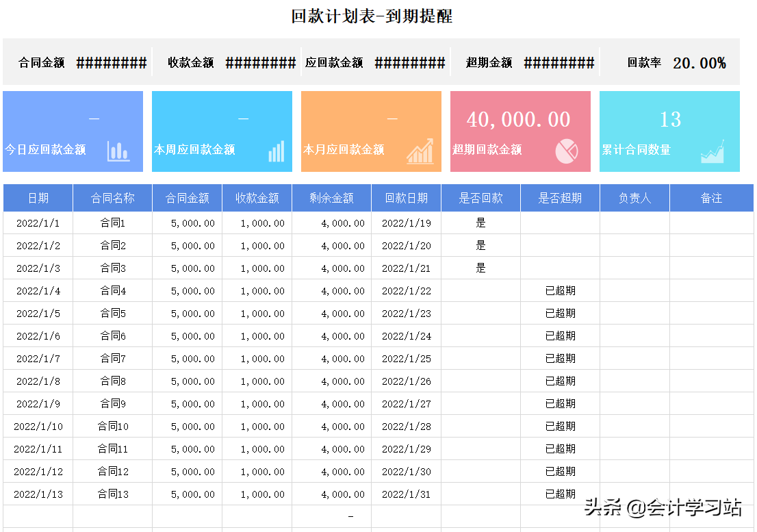This screenshot has width=757, height=532.
Task: Click the 备注 column header
Action: [712, 198]
